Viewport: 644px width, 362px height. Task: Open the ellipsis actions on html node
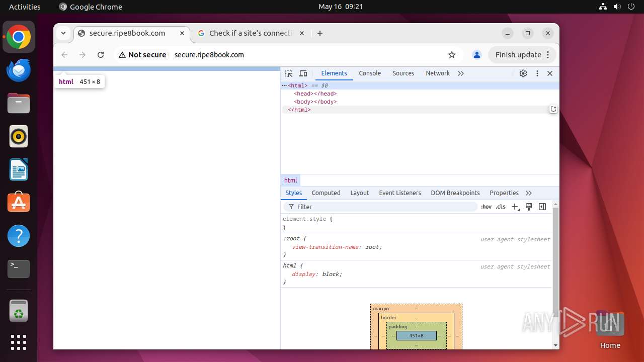point(284,85)
